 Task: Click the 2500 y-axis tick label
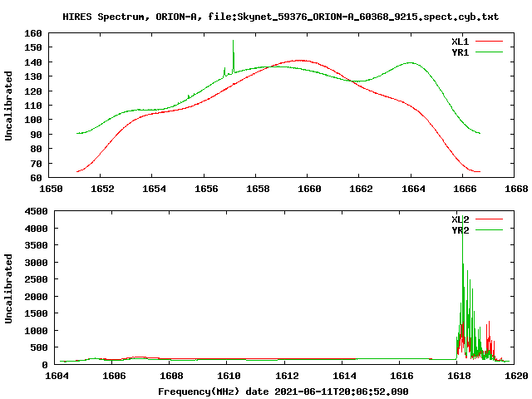pos(36,280)
